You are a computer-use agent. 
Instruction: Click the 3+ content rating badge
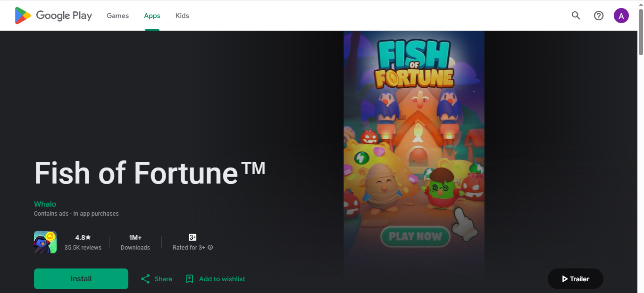[x=192, y=237]
